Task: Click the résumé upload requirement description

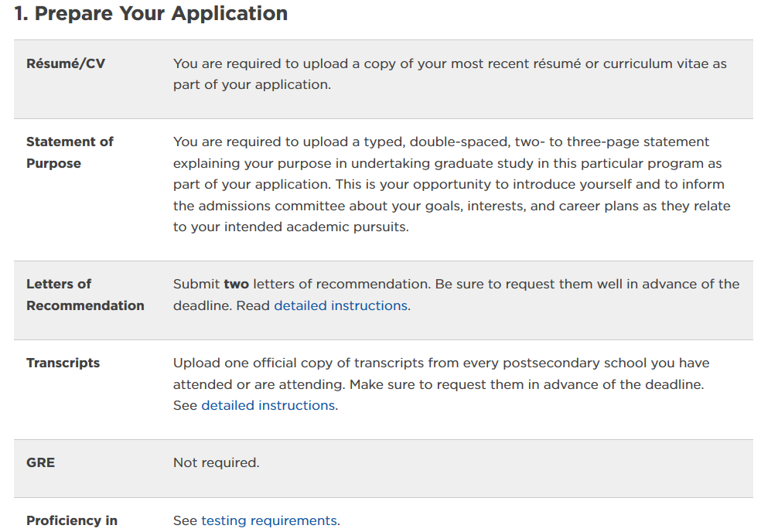Action: click(x=450, y=73)
